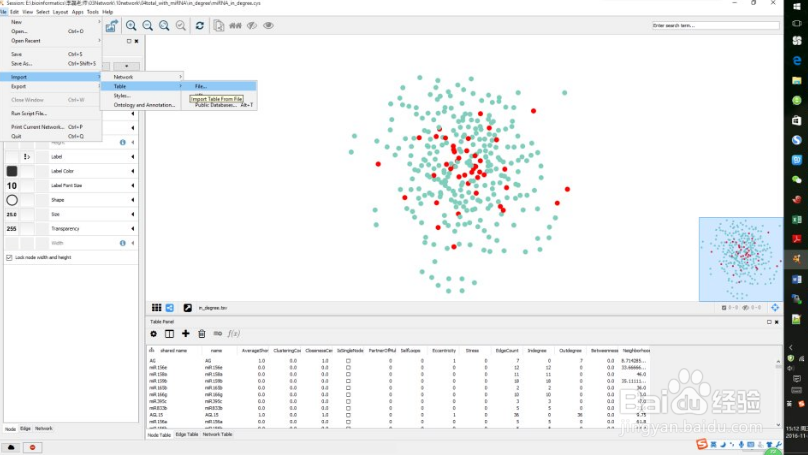This screenshot has width=808, height=455.
Task: Click the link icon in Table Panel toolbar
Action: (x=217, y=334)
